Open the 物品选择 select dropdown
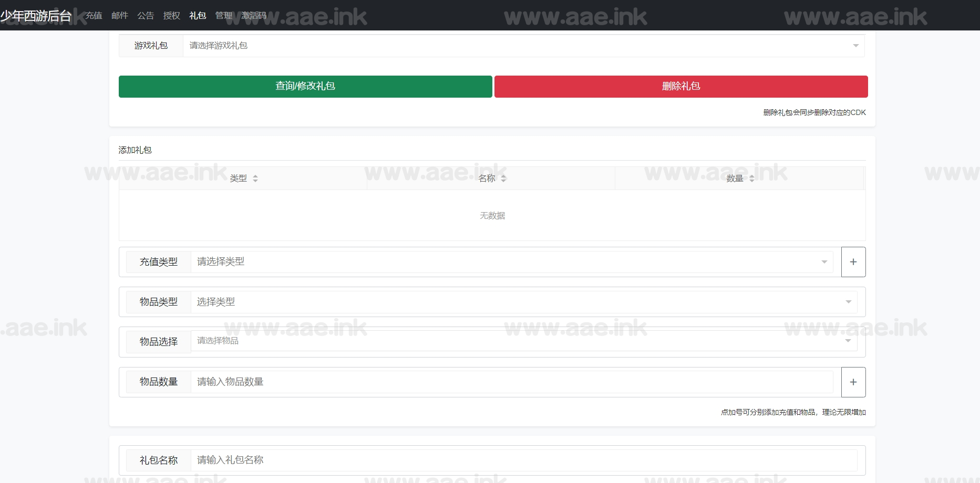Viewport: 980px width, 483px height. coord(524,341)
